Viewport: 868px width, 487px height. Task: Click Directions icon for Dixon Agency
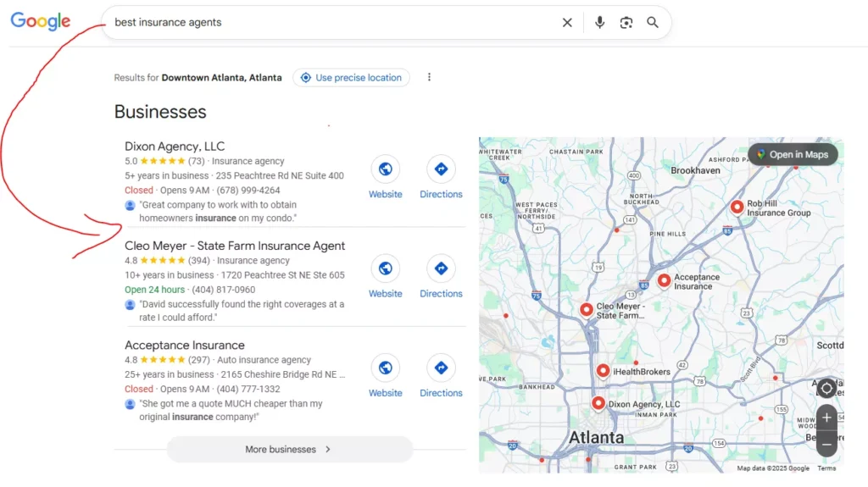[x=441, y=169]
